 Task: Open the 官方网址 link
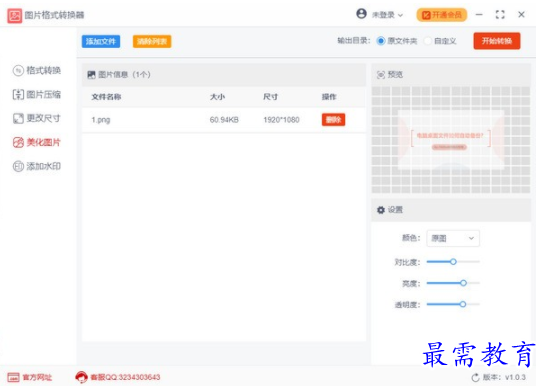pos(30,377)
